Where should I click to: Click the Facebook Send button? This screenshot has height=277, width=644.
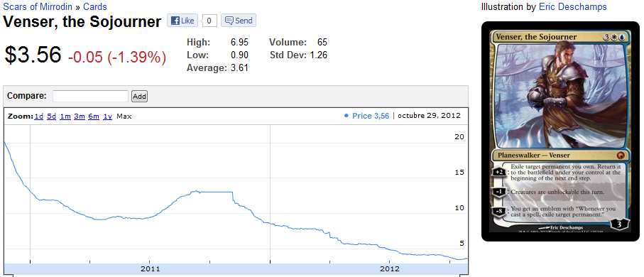pos(239,21)
